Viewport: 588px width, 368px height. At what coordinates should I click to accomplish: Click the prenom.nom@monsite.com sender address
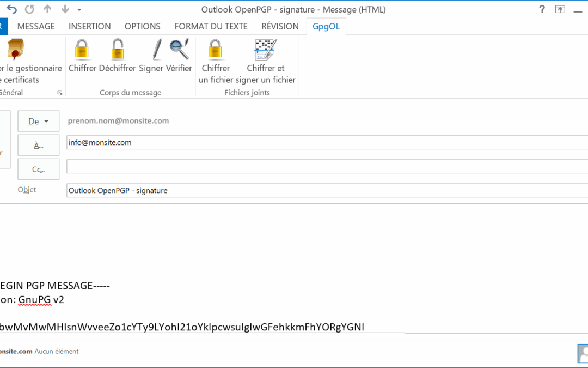click(x=118, y=121)
